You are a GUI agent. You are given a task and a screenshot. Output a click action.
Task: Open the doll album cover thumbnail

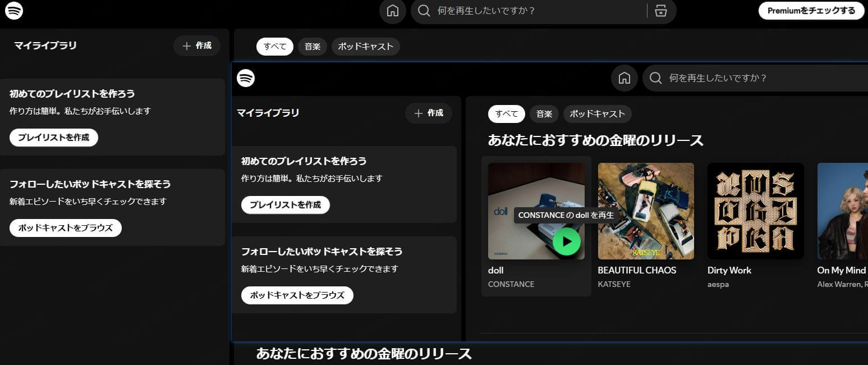(x=536, y=211)
